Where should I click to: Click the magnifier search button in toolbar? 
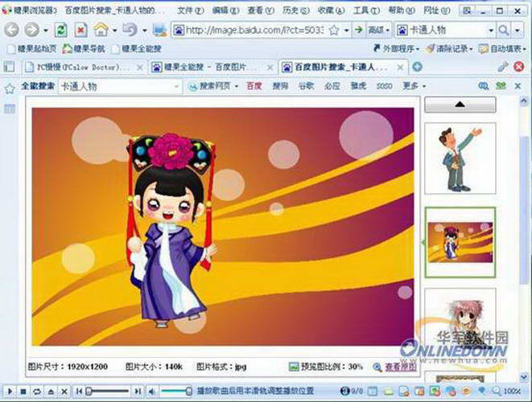tap(504, 31)
